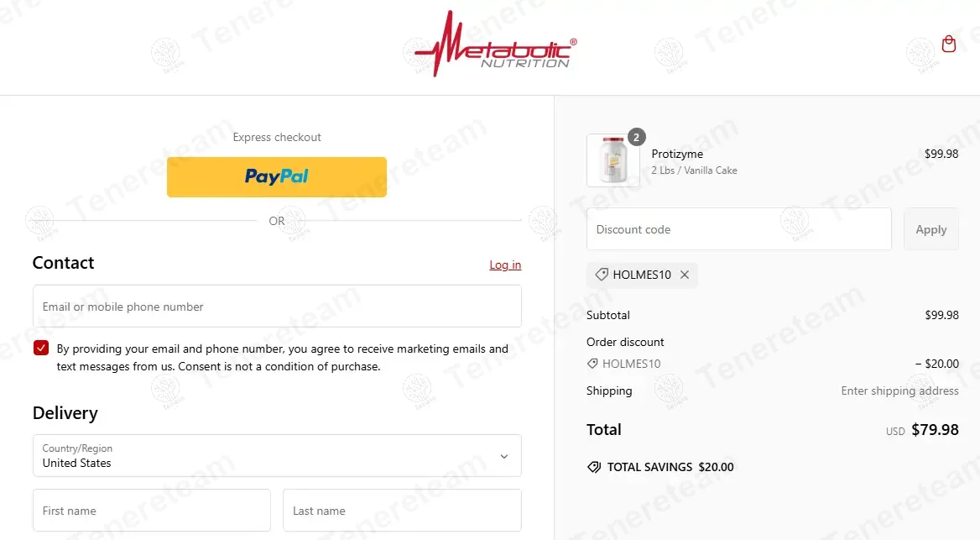
Task: Click into the Discount code field
Action: [x=738, y=229]
